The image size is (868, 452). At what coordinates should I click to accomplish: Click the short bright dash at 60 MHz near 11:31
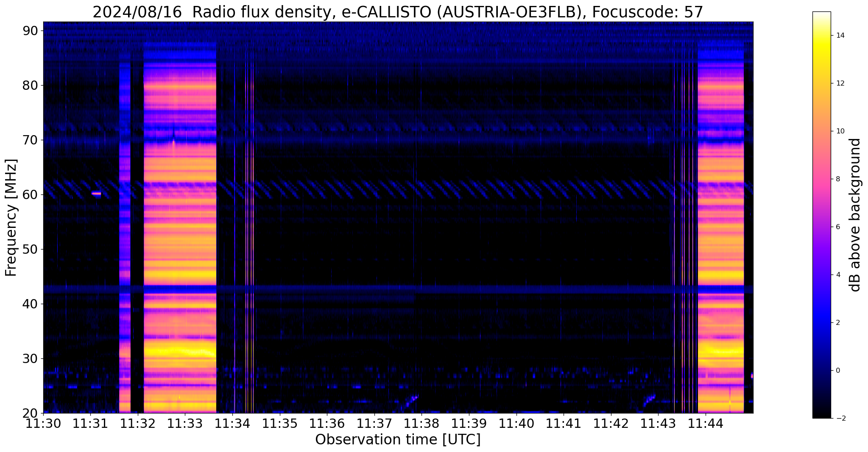coord(97,194)
